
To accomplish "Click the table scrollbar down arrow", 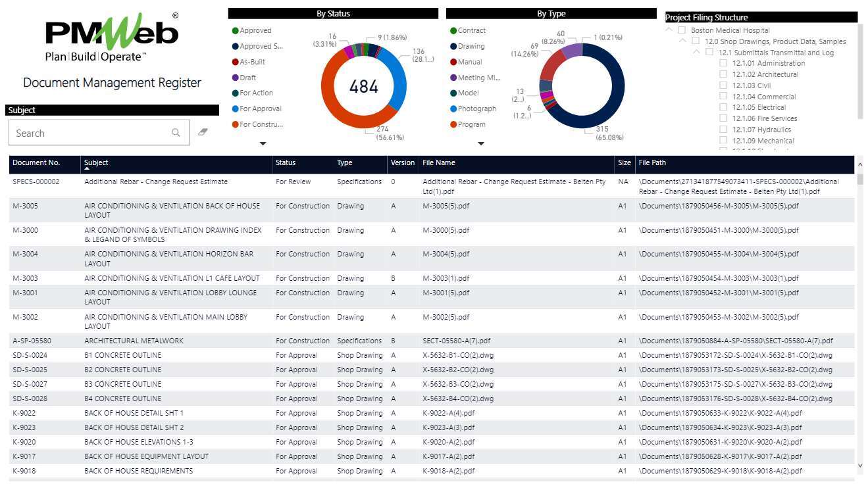I will 859,466.
